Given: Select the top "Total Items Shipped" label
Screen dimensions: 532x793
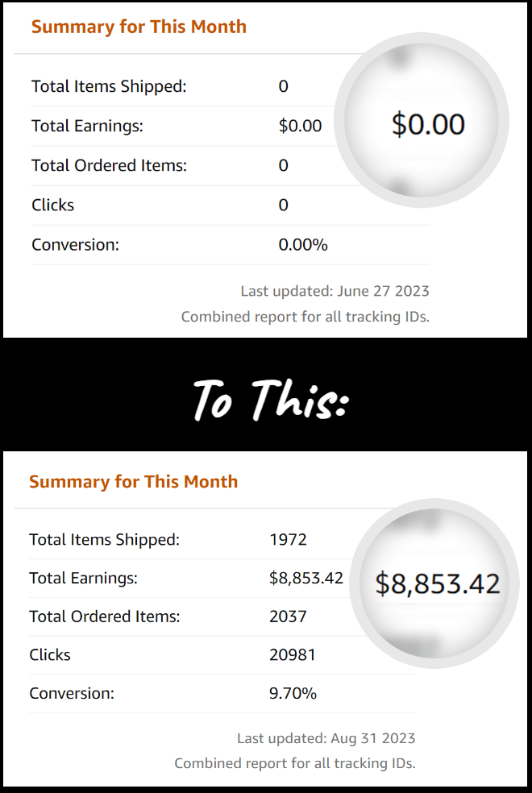Looking at the screenshot, I should coord(109,86).
